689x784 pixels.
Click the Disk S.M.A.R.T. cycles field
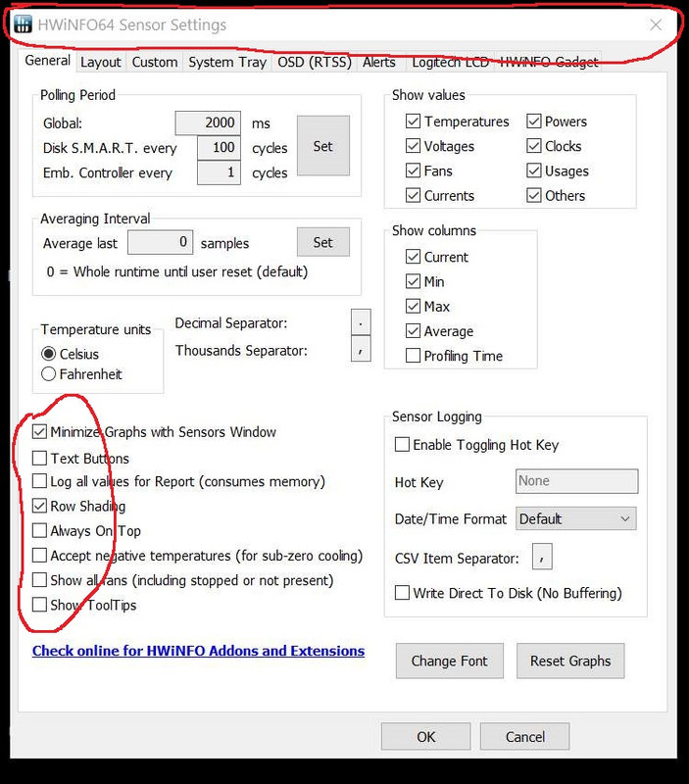tap(219, 148)
